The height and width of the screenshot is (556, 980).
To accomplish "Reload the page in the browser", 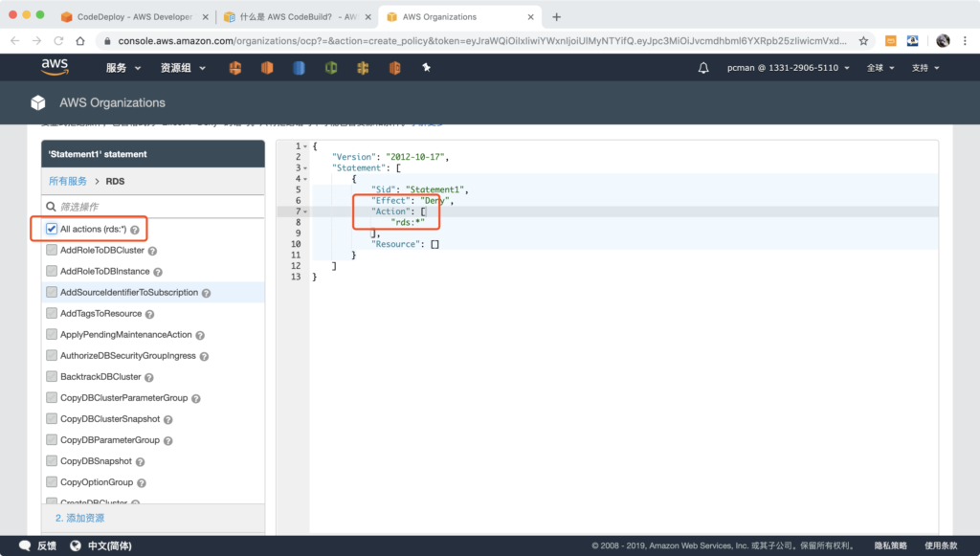I will 58,40.
